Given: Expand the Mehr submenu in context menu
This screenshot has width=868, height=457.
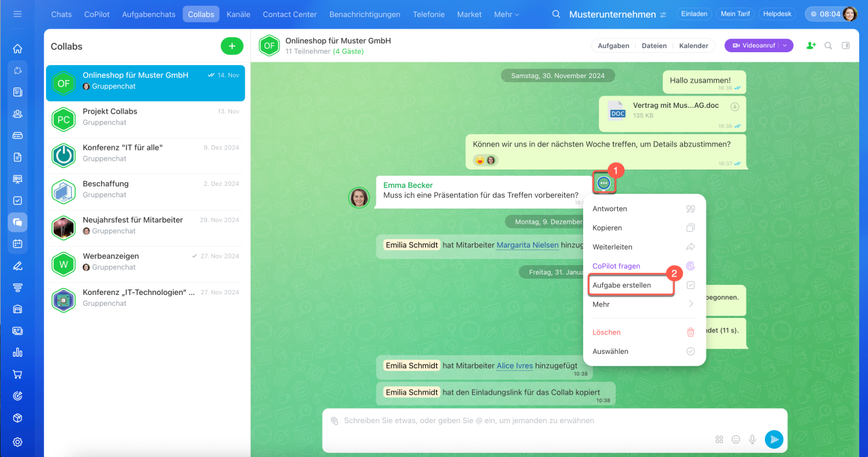Looking at the screenshot, I should coord(644,304).
